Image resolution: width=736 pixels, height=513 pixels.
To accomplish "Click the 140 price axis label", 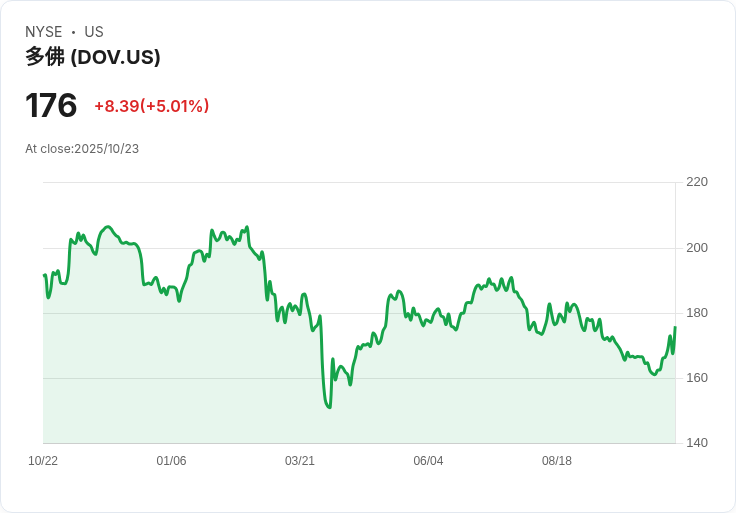I will click(697, 443).
